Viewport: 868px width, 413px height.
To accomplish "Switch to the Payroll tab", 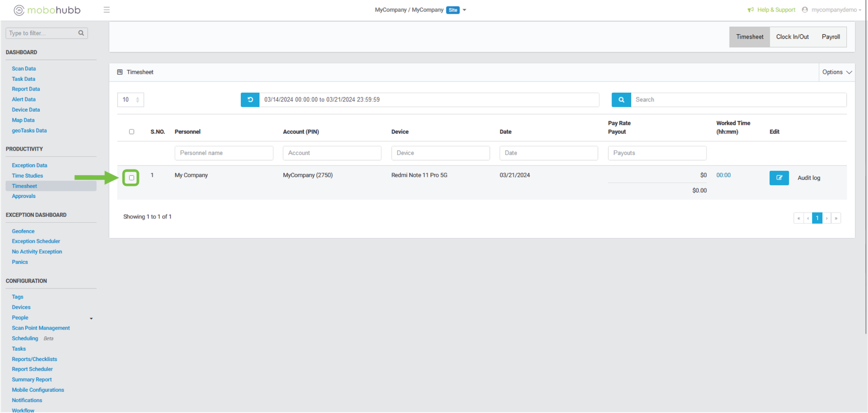I will [x=831, y=37].
